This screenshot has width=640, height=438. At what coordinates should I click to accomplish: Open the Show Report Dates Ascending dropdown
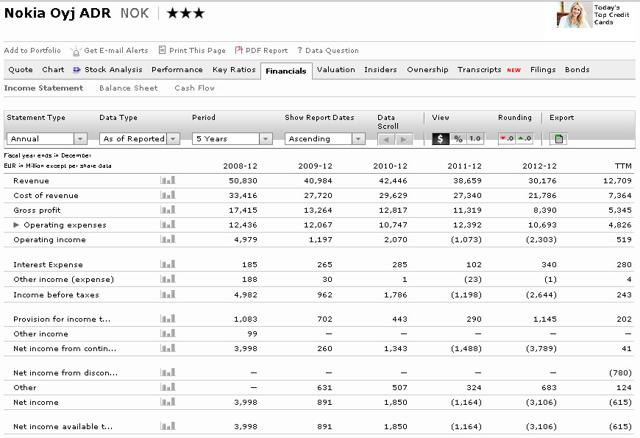click(325, 139)
